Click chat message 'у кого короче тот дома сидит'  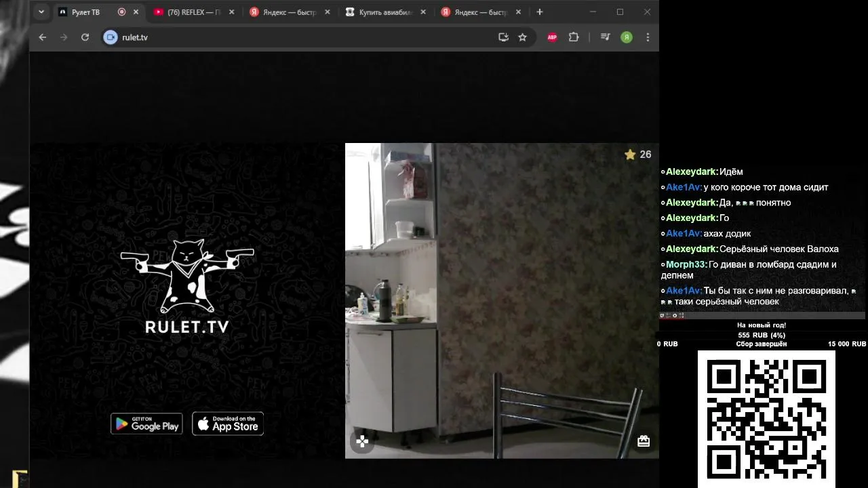pyautogui.click(x=766, y=187)
